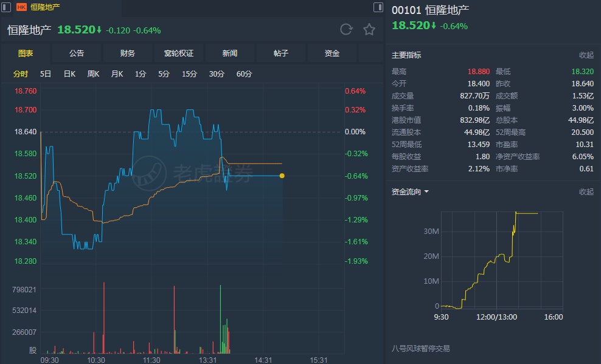601x364 pixels.
Task: Switch chart to 15分 interval
Action: click(189, 74)
